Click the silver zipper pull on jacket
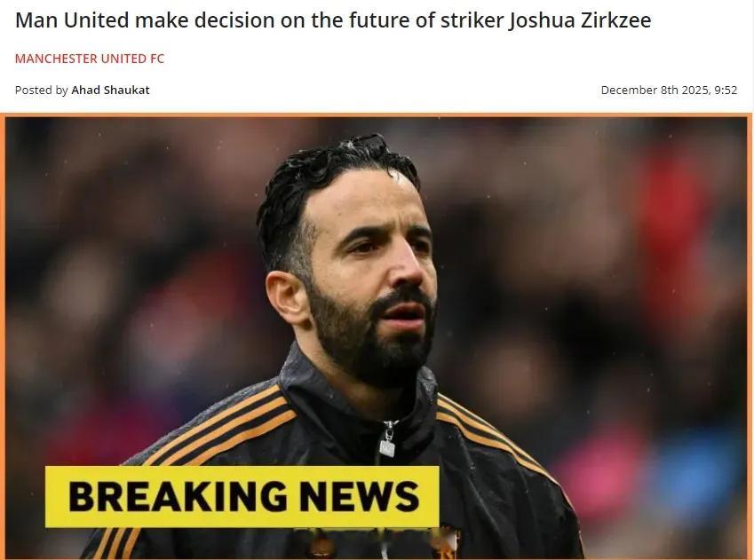The width and height of the screenshot is (754, 560). point(387,440)
